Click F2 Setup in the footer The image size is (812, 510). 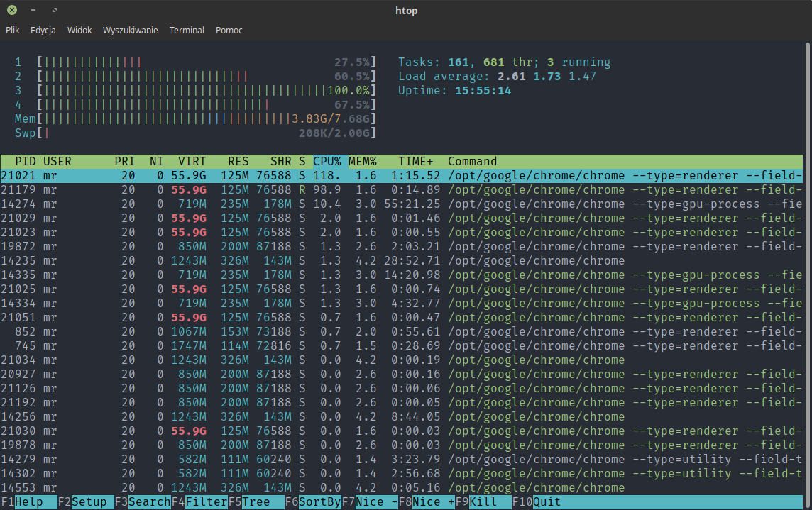(x=85, y=501)
